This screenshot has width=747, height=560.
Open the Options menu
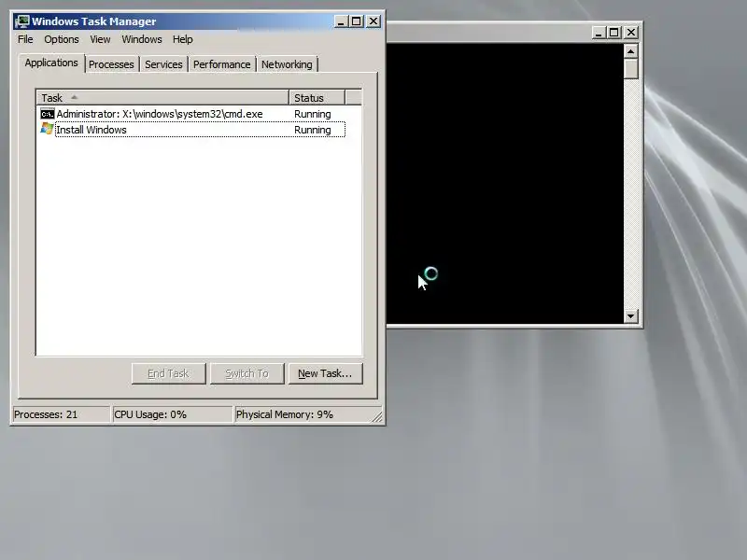pyautogui.click(x=62, y=39)
